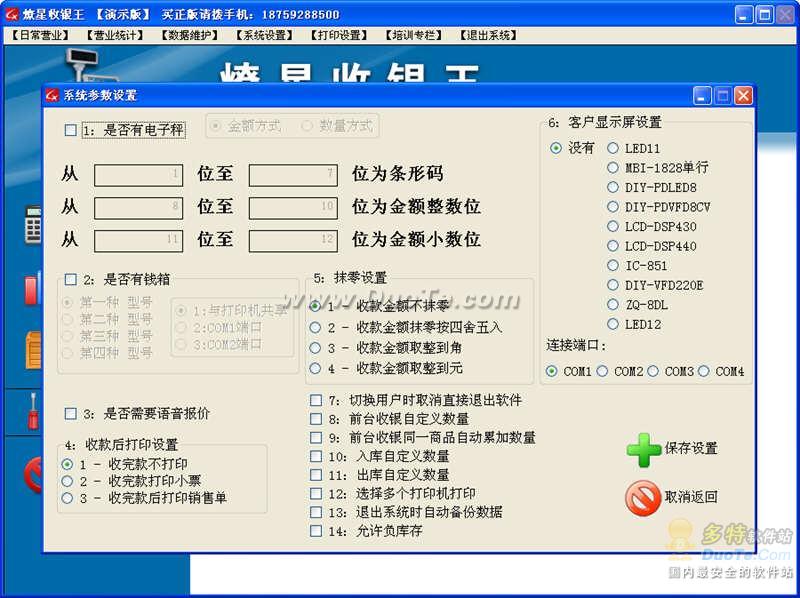
Task: Open the 【打印设置】 menu
Action: tap(339, 35)
